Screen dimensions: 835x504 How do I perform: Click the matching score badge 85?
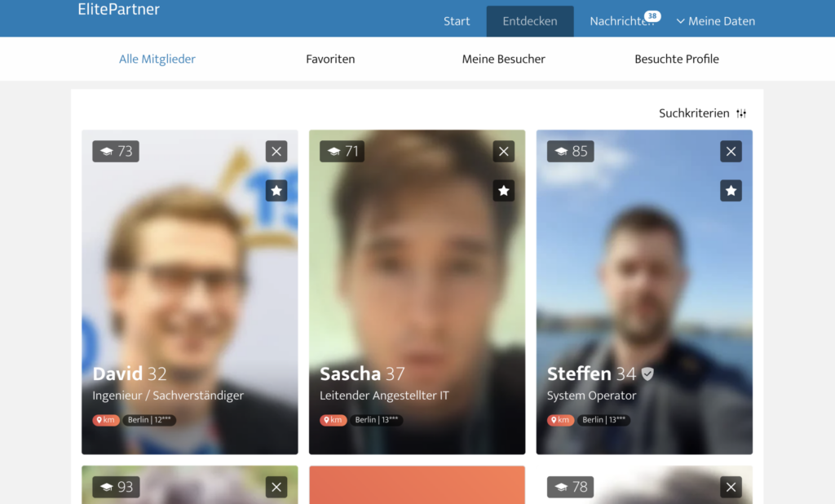[x=570, y=152]
